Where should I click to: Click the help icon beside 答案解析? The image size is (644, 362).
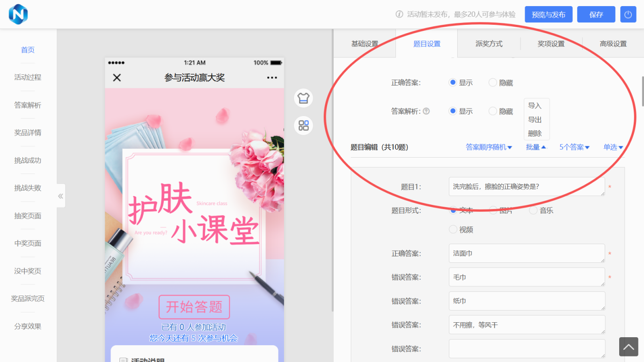click(426, 111)
